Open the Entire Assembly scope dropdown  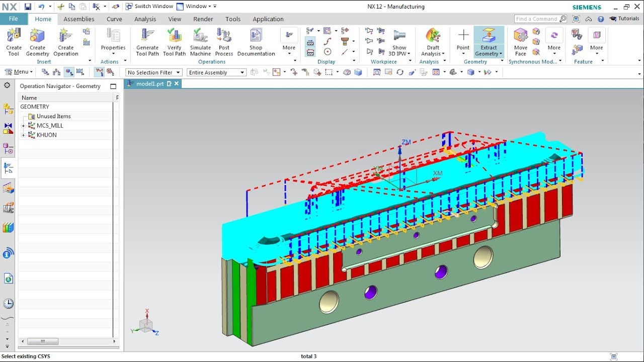tap(216, 72)
